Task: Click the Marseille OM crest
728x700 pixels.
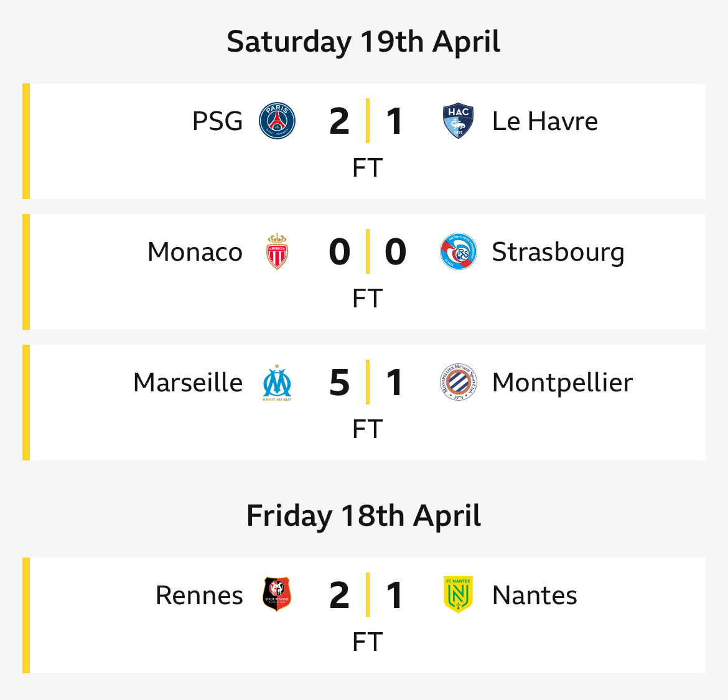Action: tap(277, 383)
